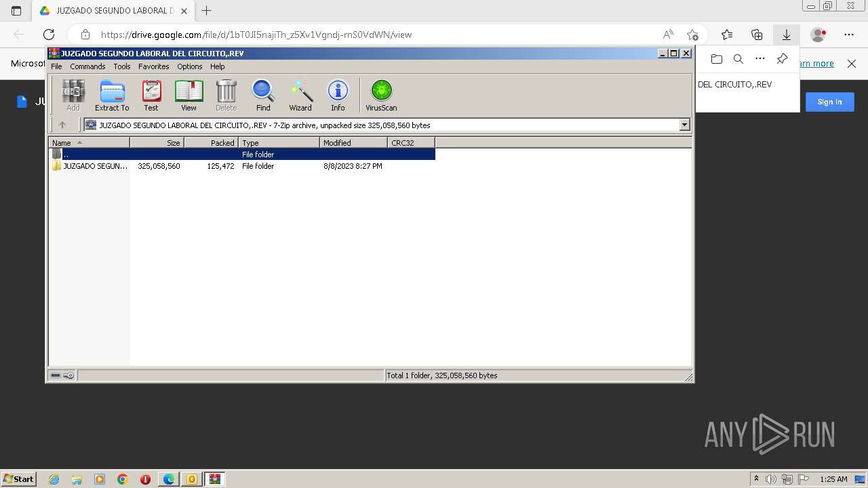Image resolution: width=868 pixels, height=488 pixels.
Task: Run the Test archive tool
Action: tap(151, 95)
